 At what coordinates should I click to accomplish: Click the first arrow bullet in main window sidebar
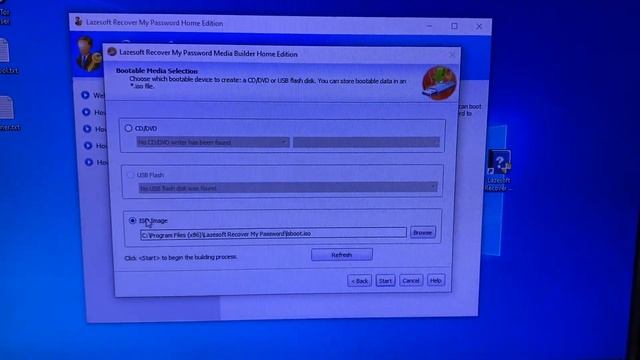pos(85,95)
